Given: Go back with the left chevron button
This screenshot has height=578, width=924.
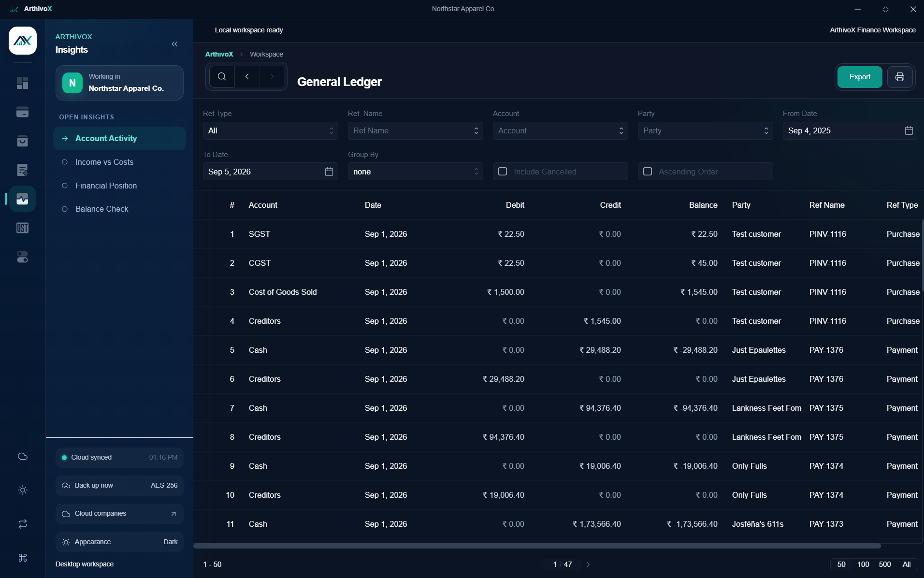Looking at the screenshot, I should (247, 76).
